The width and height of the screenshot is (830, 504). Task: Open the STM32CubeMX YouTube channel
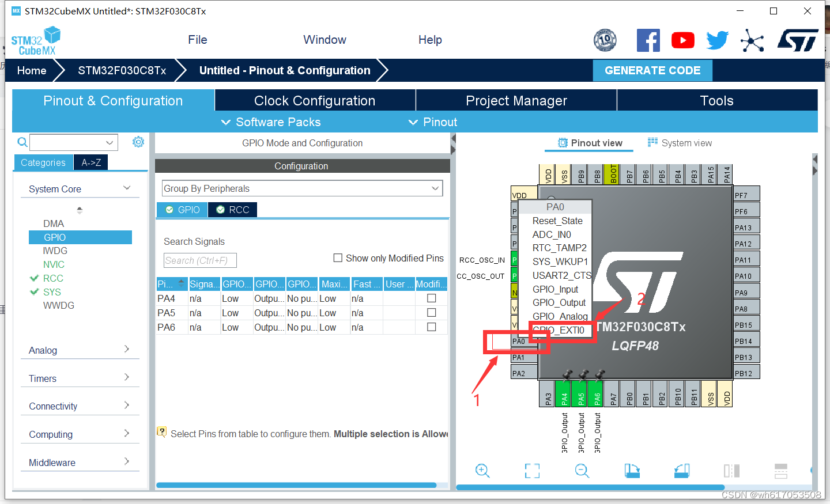point(682,40)
